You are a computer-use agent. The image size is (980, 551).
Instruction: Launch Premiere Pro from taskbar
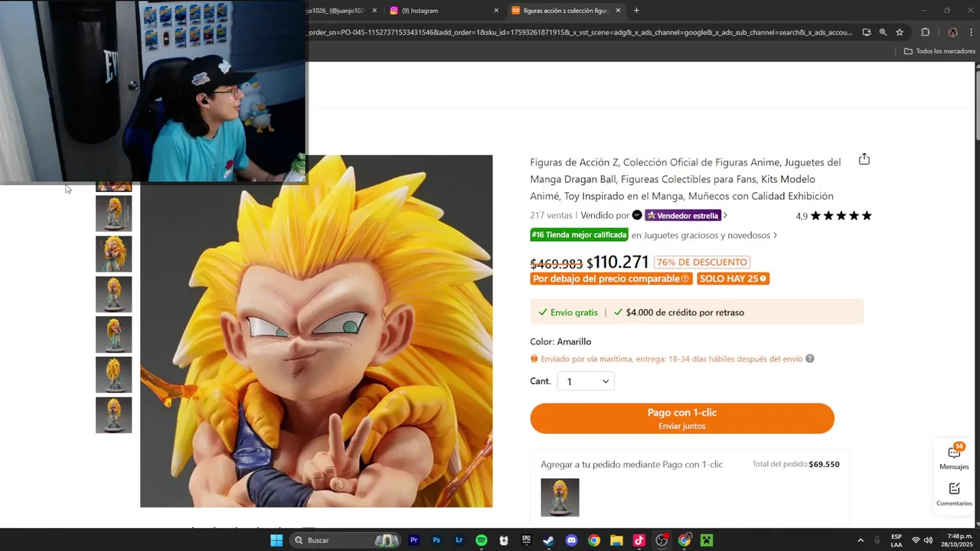click(x=413, y=540)
